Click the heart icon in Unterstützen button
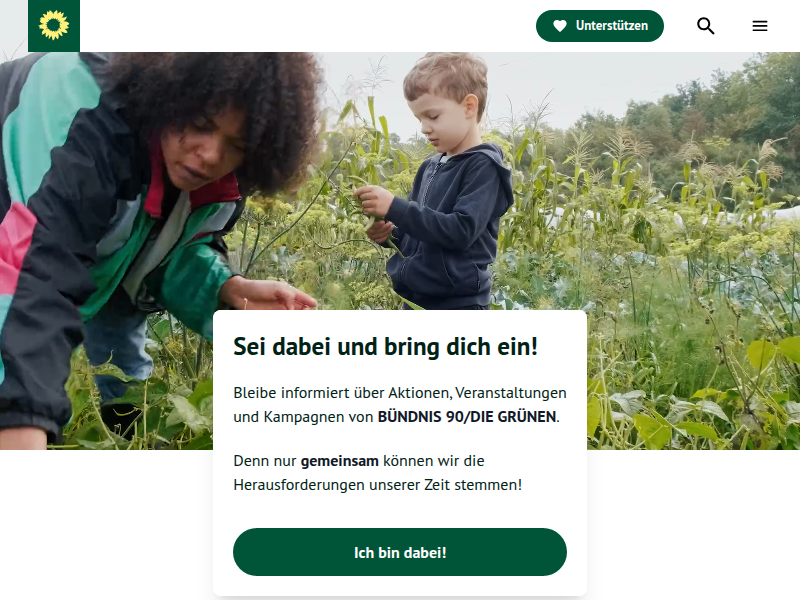This screenshot has height=600, width=800. (560, 26)
